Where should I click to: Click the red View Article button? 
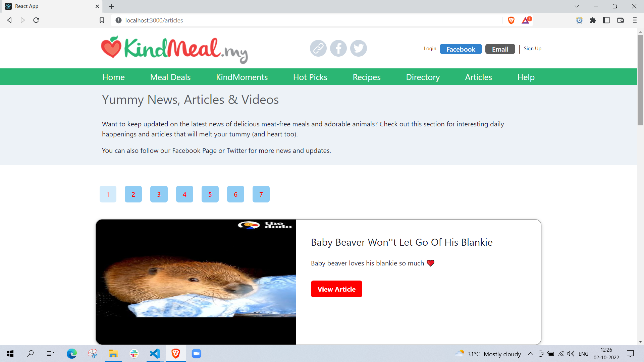(x=336, y=289)
